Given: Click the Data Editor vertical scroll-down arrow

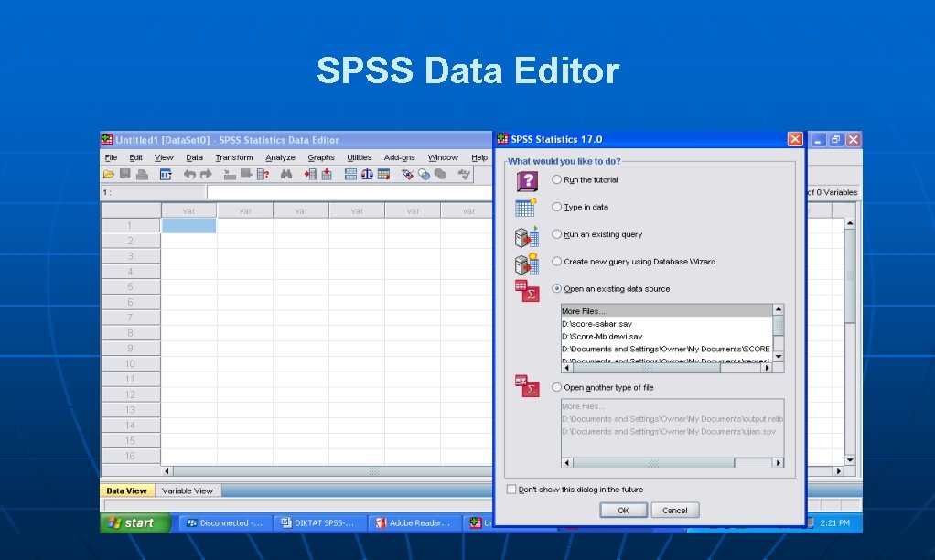Looking at the screenshot, I should 850,460.
